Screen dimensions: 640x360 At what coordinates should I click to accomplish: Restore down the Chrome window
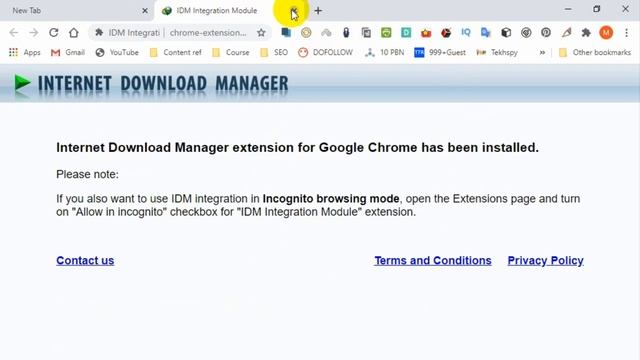(596, 9)
